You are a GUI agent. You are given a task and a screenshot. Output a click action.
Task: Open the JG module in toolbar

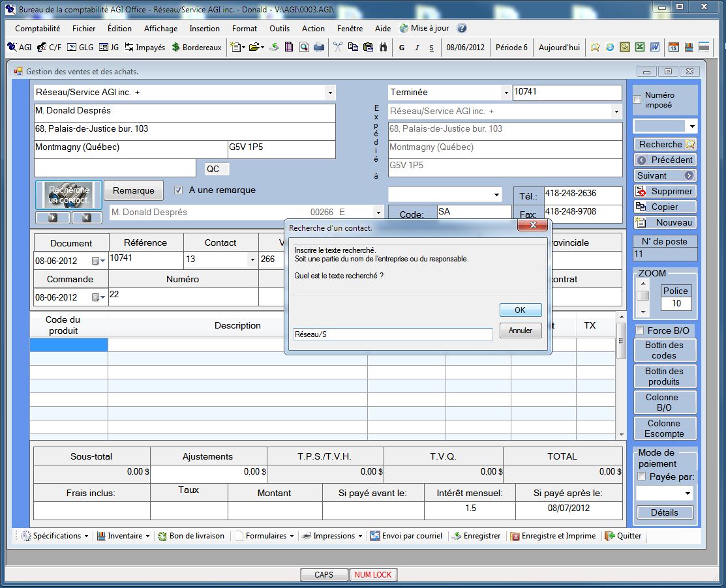[110, 47]
